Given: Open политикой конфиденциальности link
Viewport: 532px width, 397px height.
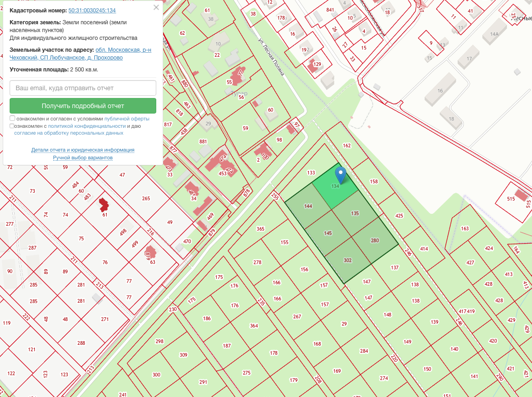Looking at the screenshot, I should click(x=87, y=126).
